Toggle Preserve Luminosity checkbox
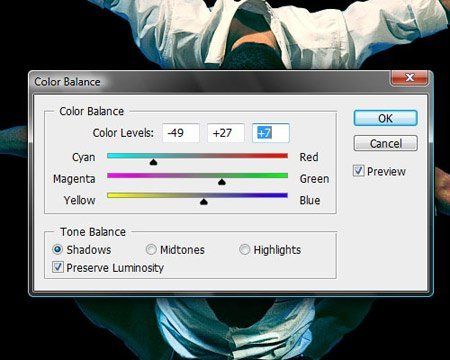Image resolution: width=450 pixels, height=360 pixels. [x=58, y=267]
